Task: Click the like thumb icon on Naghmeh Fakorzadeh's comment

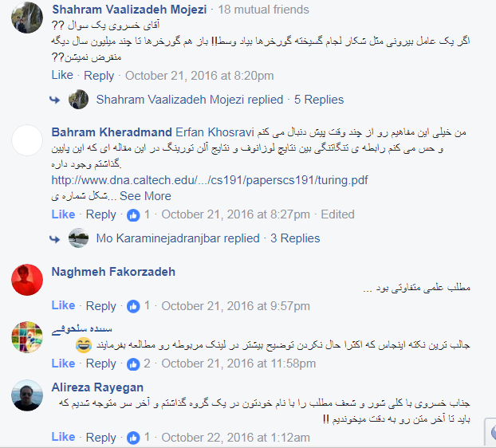Action: [x=133, y=306]
